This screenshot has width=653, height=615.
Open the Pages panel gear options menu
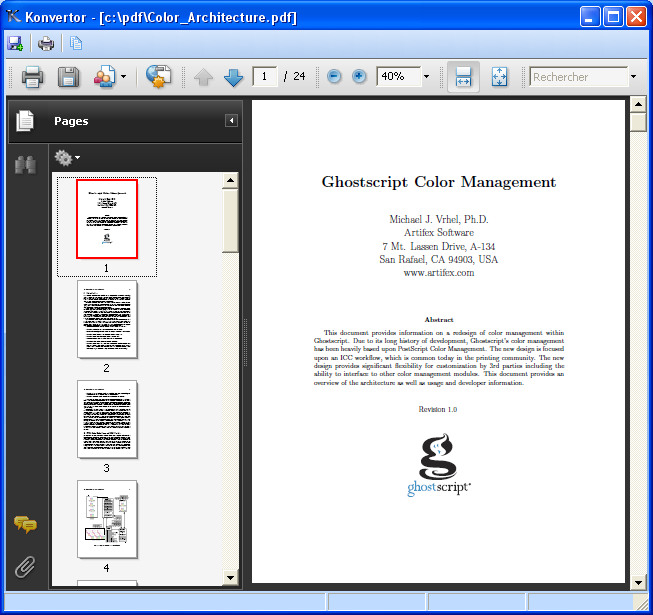(x=67, y=158)
